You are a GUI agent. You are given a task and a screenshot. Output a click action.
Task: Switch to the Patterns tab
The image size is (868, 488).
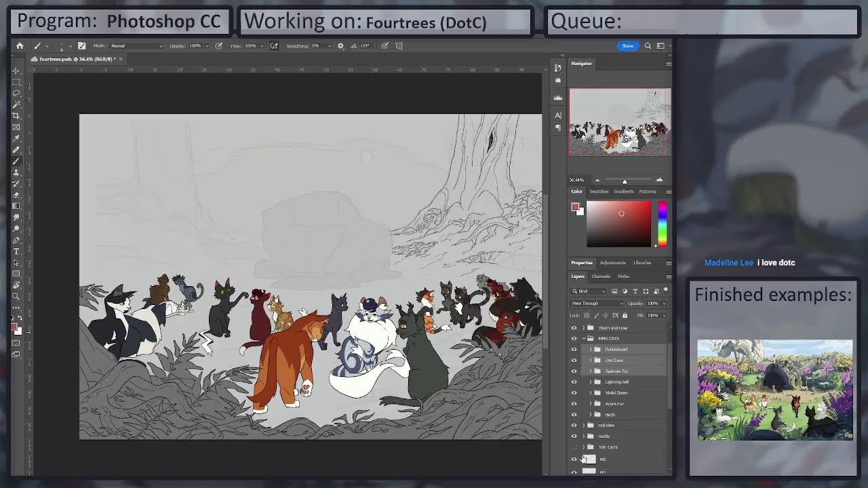tap(648, 192)
